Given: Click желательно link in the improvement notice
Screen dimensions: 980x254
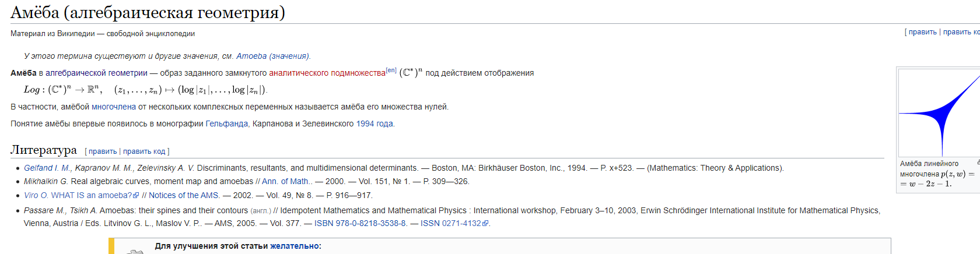Looking at the screenshot, I should pyautogui.click(x=295, y=246).
